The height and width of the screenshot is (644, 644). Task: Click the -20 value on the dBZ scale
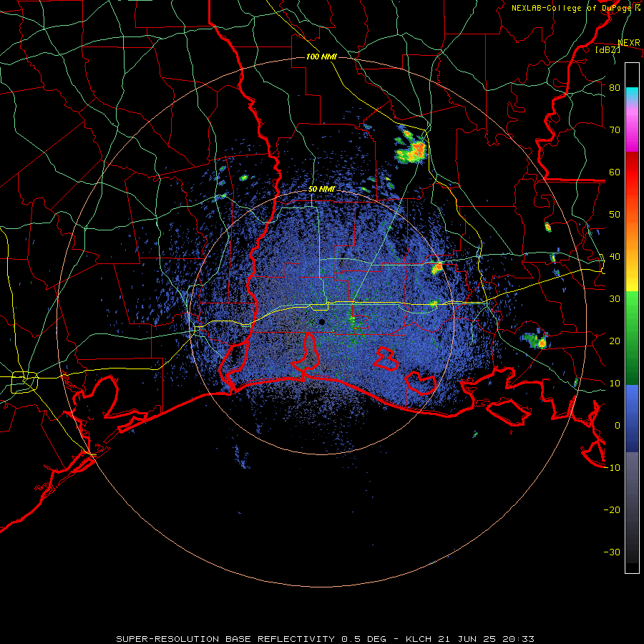(612, 510)
